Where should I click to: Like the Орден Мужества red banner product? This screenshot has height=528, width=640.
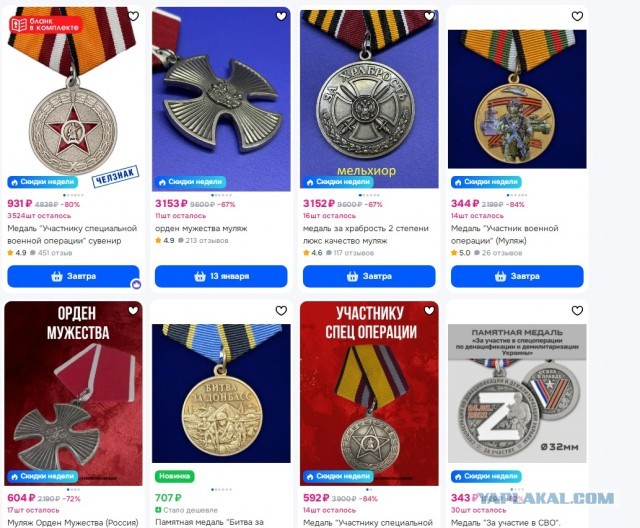(133, 311)
